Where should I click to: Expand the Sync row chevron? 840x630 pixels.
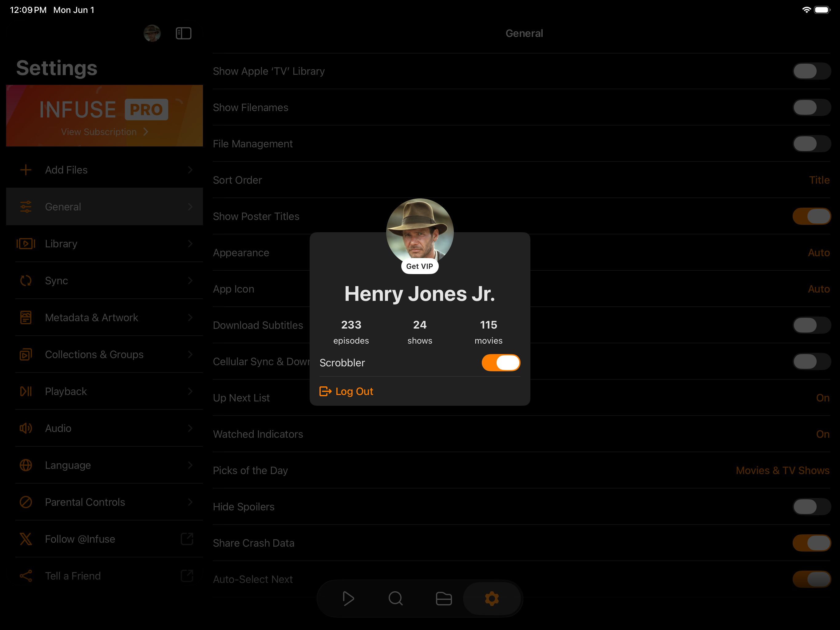click(190, 281)
